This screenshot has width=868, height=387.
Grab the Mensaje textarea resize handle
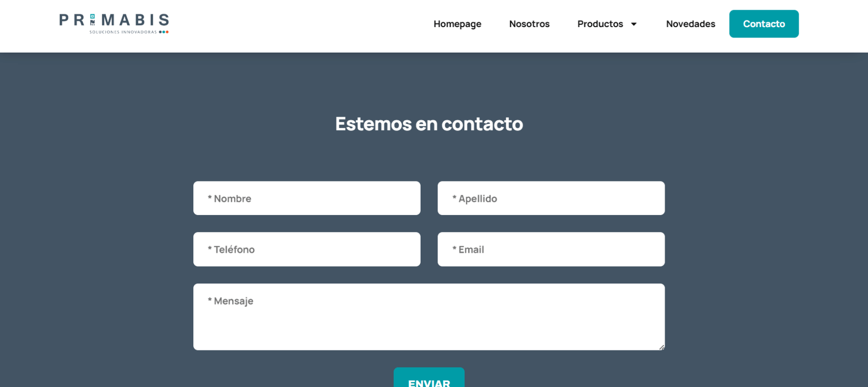coord(661,347)
